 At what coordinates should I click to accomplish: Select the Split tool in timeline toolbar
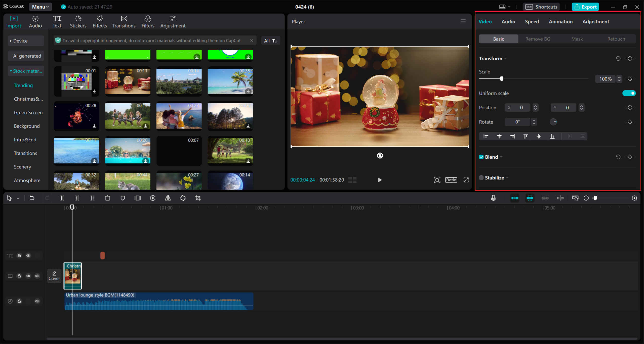click(62, 198)
